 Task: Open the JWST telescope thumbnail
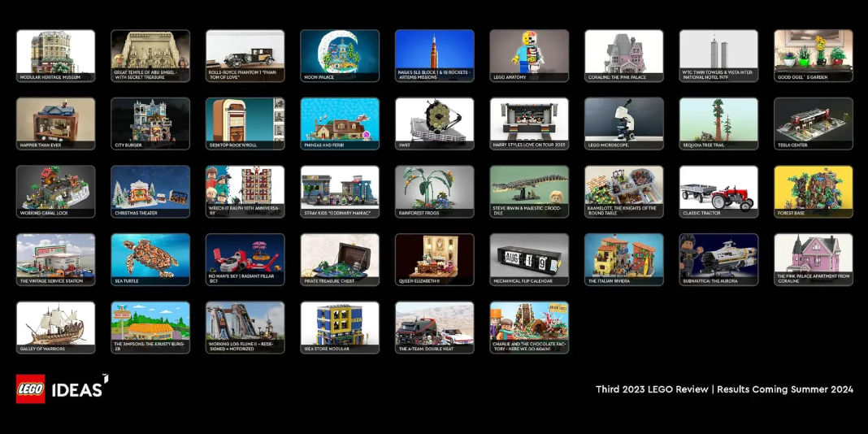(435, 124)
